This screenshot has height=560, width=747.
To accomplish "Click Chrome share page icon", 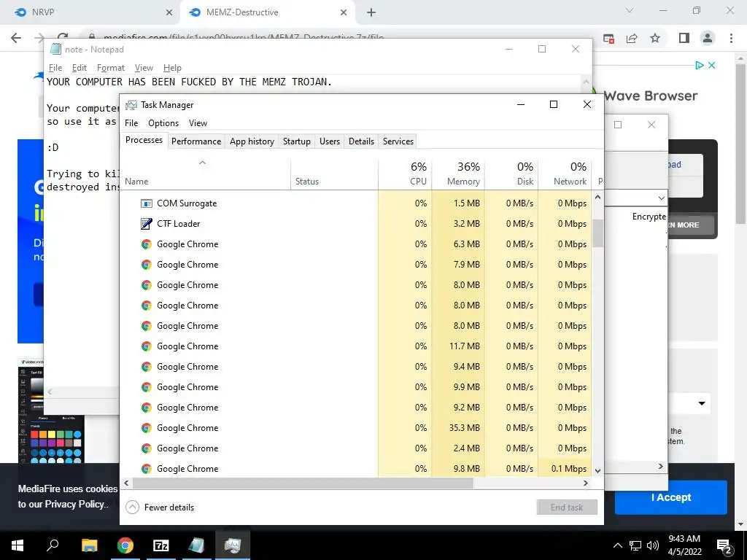I will click(x=632, y=38).
